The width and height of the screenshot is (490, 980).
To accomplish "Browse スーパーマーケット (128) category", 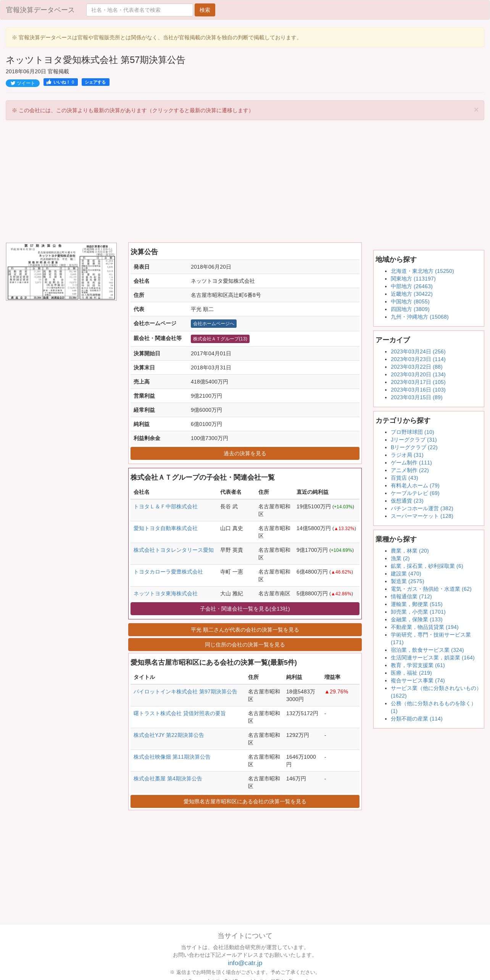I will click(422, 516).
